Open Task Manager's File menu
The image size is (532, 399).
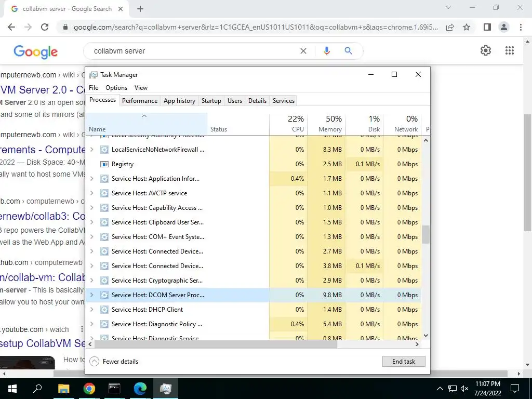point(94,88)
